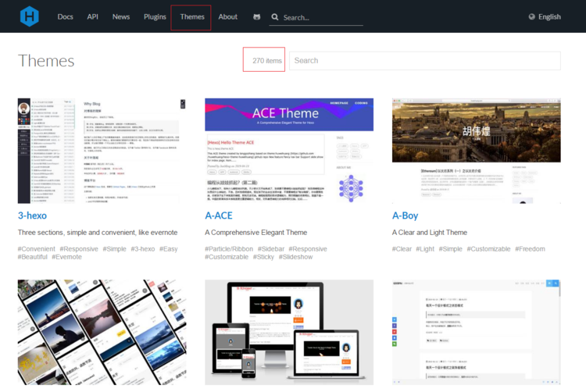The height and width of the screenshot is (392, 586).
Task: Click 'Three sections, simple and convenient' description
Action: [x=98, y=233]
